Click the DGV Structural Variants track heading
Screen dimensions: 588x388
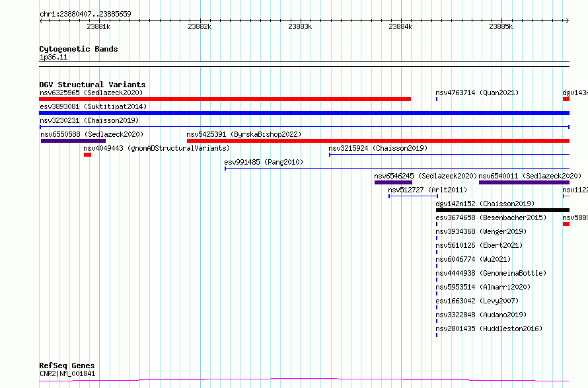92,85
